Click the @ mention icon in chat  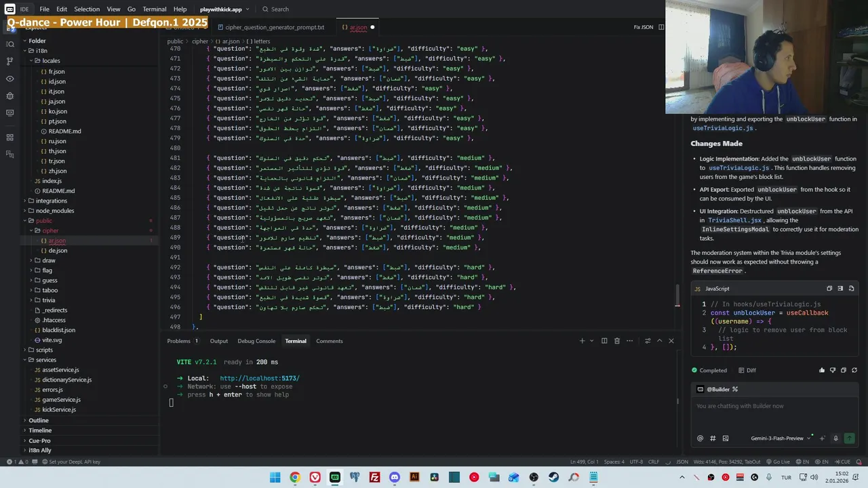click(701, 439)
